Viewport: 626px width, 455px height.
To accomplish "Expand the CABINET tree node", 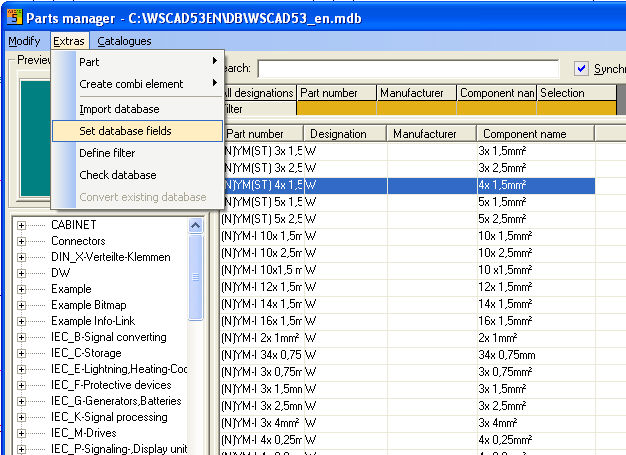I will (22, 226).
